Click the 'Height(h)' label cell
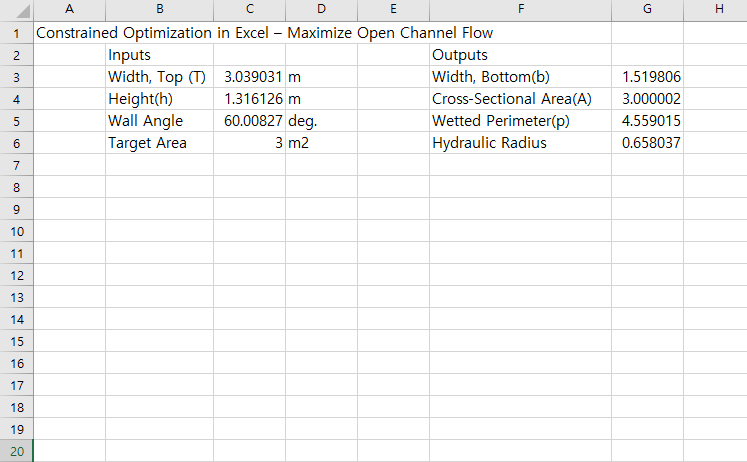The width and height of the screenshot is (747, 462). 160,99
